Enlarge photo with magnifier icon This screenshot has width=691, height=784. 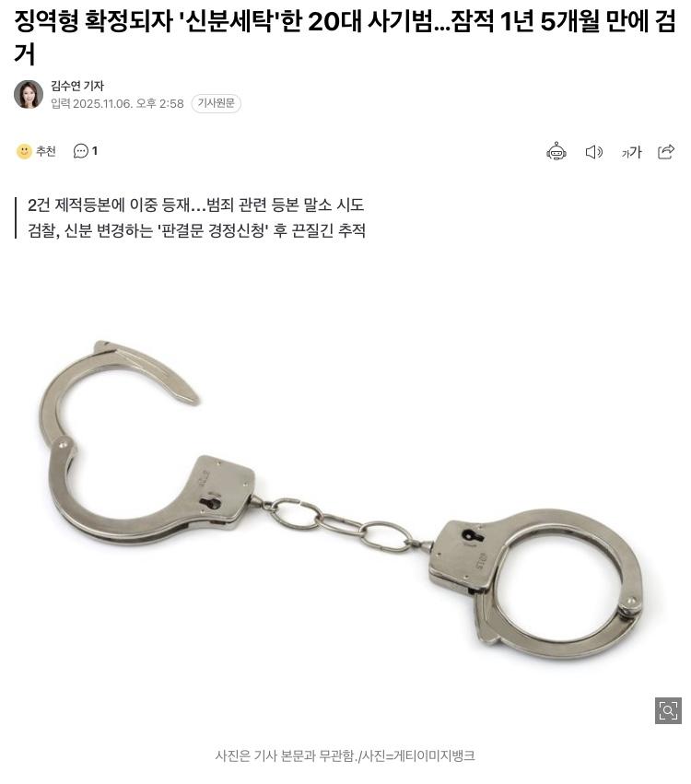(x=668, y=710)
